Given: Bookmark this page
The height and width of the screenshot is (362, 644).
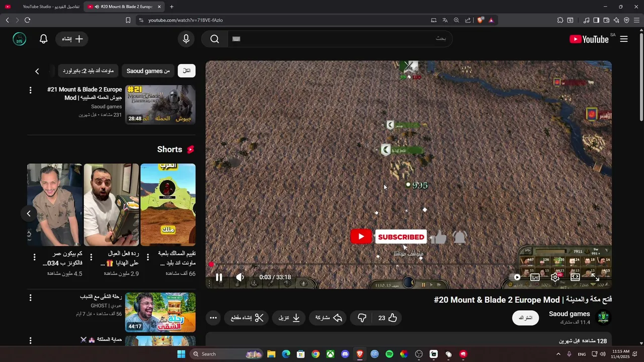Looking at the screenshot, I should [x=128, y=20].
